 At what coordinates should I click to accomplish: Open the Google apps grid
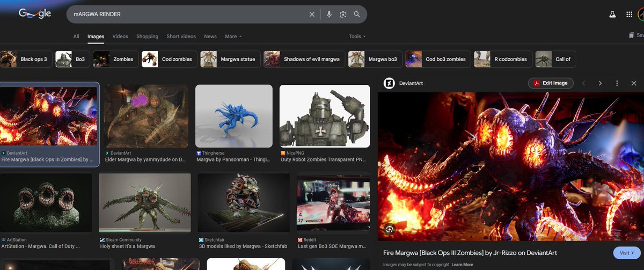tap(630, 14)
